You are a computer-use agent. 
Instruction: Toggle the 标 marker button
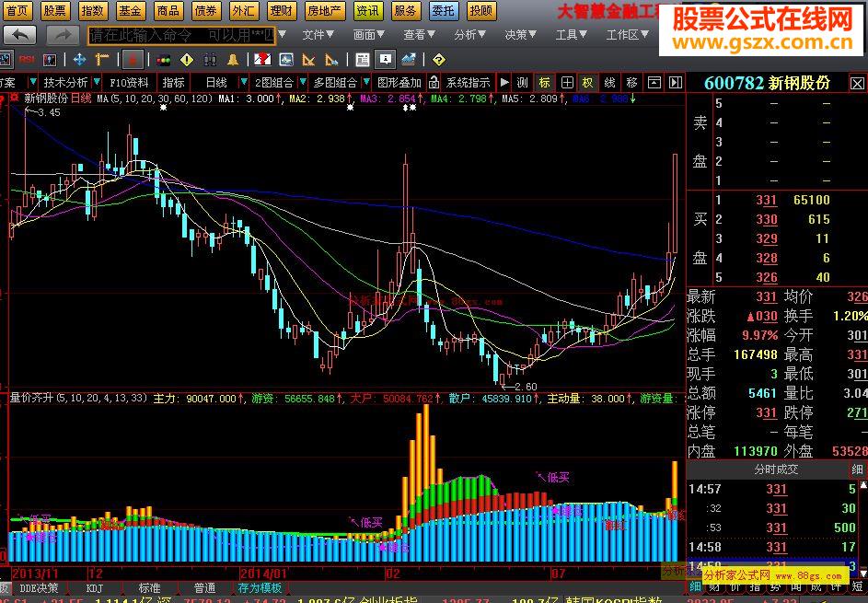coord(545,82)
